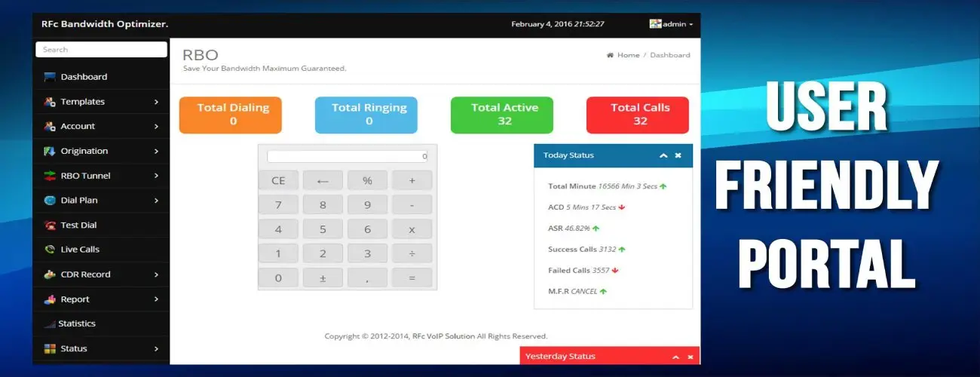The height and width of the screenshot is (377, 980).
Task: Expand the Report submenu arrow
Action: coord(156,299)
